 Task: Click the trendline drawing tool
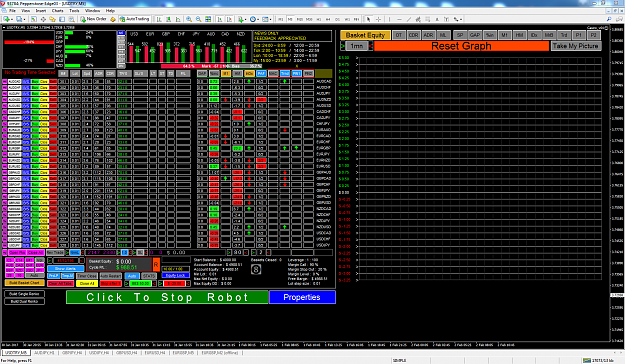[409, 19]
